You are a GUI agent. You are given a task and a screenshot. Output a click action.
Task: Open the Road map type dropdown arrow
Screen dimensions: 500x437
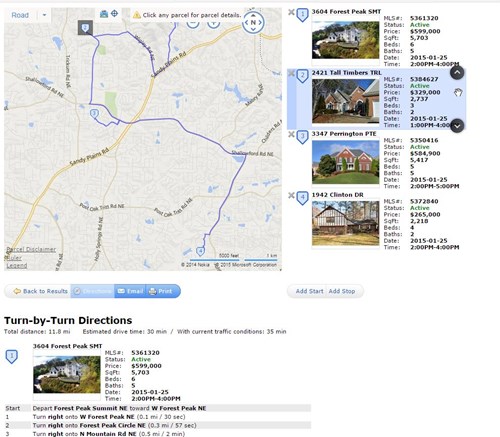coord(44,15)
